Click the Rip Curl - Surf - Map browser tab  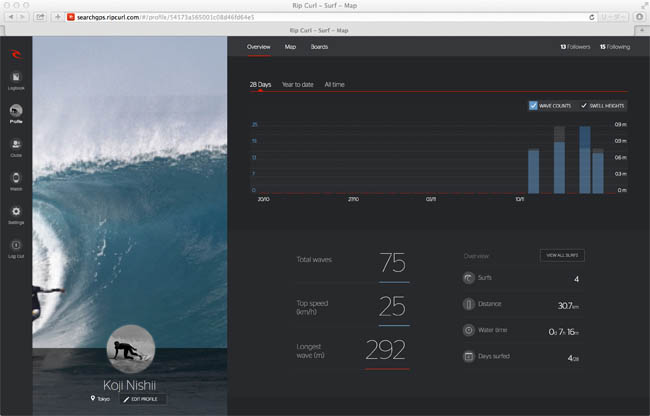tap(319, 30)
